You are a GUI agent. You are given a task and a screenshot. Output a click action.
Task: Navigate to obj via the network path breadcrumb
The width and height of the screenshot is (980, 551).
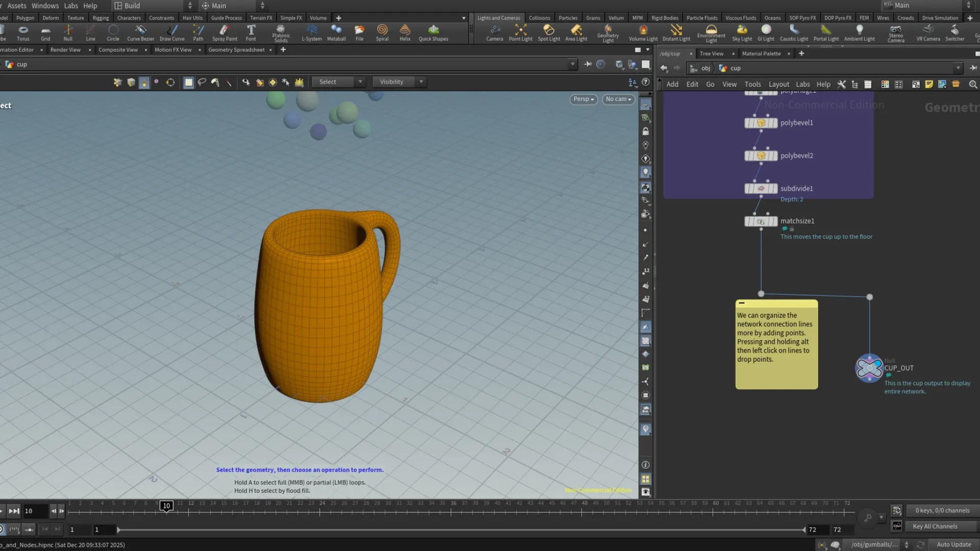706,68
